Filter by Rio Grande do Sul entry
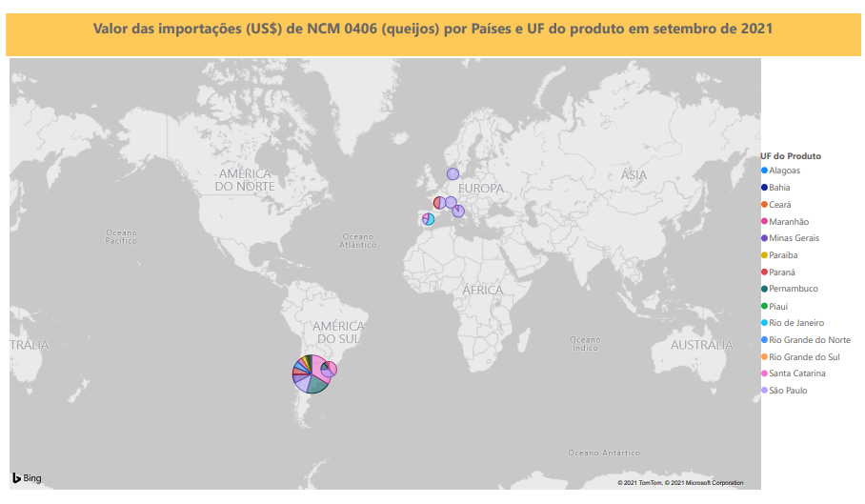 click(800, 357)
